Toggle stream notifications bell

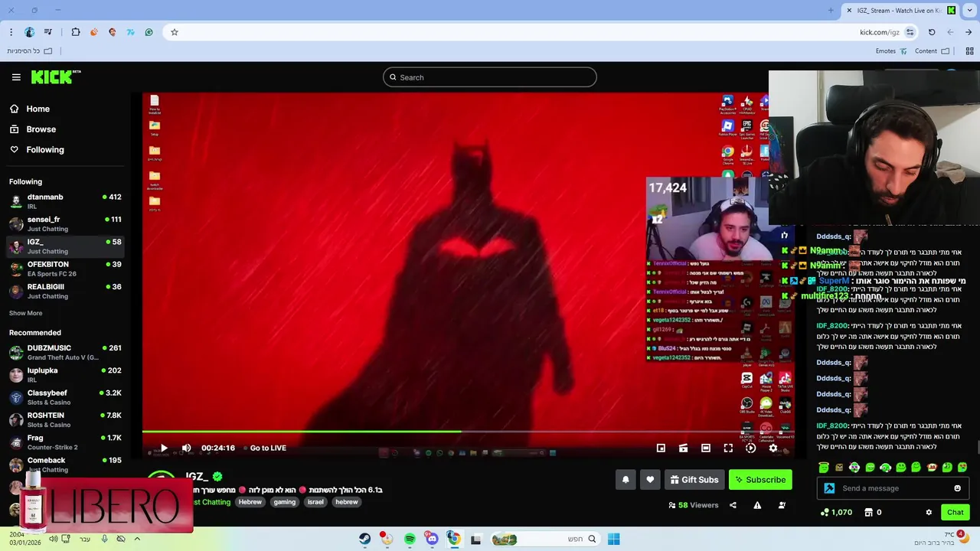[x=626, y=480]
